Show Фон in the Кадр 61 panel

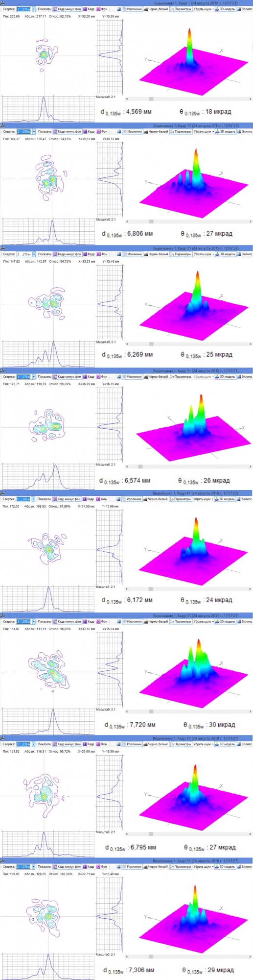(x=102, y=744)
